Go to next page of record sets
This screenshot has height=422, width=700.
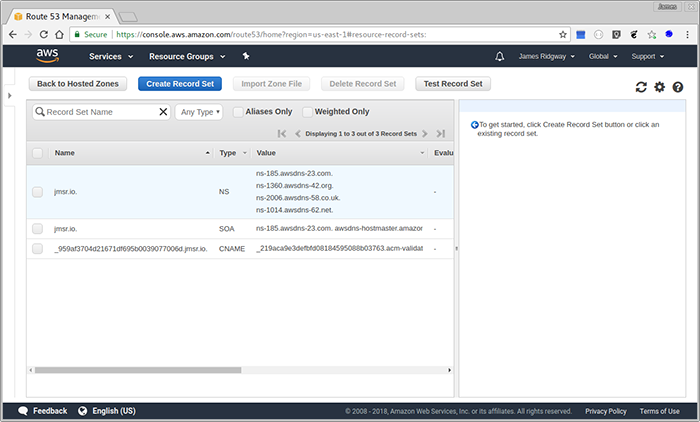[425, 134]
